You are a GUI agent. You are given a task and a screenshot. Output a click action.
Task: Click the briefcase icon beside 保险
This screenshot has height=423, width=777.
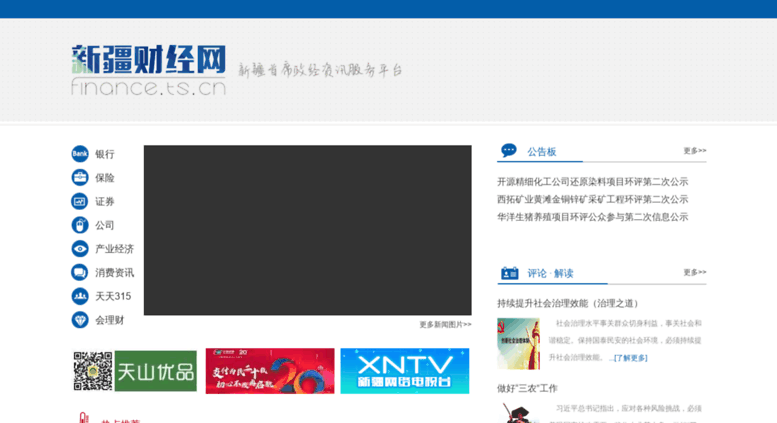(80, 177)
